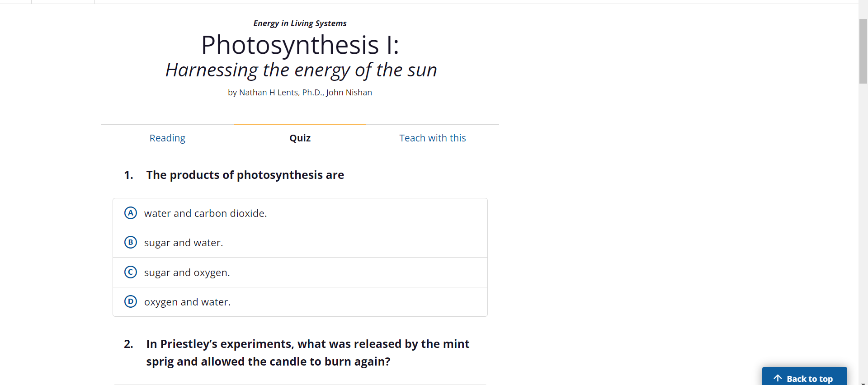The width and height of the screenshot is (868, 385).
Task: Click the 'Energy in Living Systems' heading
Action: pyautogui.click(x=300, y=23)
